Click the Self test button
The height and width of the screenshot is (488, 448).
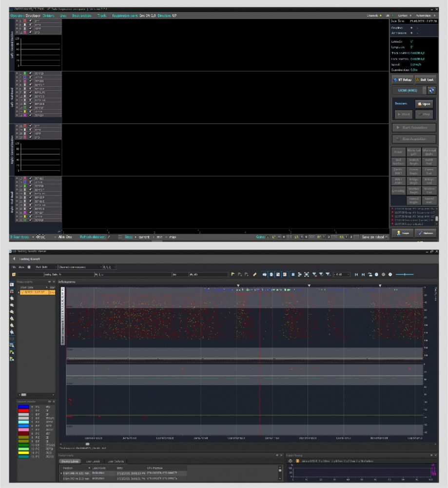click(x=425, y=80)
